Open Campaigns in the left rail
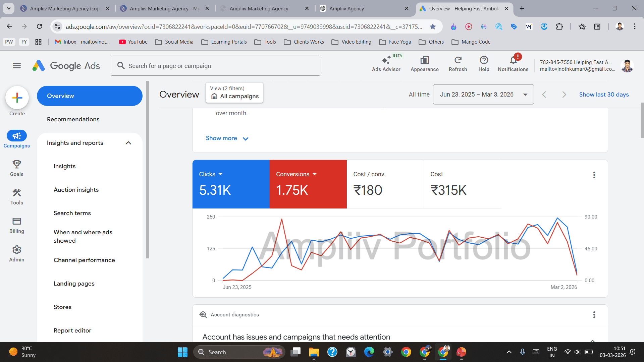The image size is (644, 362). click(x=17, y=139)
